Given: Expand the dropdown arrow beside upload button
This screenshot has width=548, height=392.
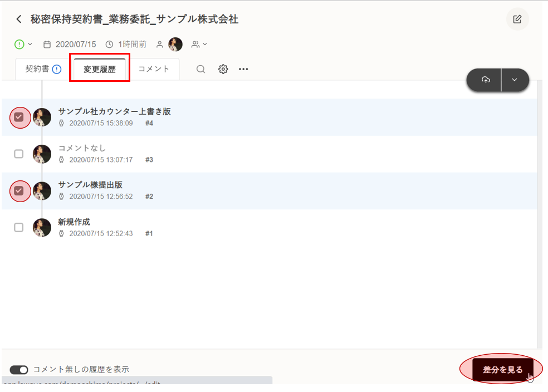Looking at the screenshot, I should (x=515, y=80).
